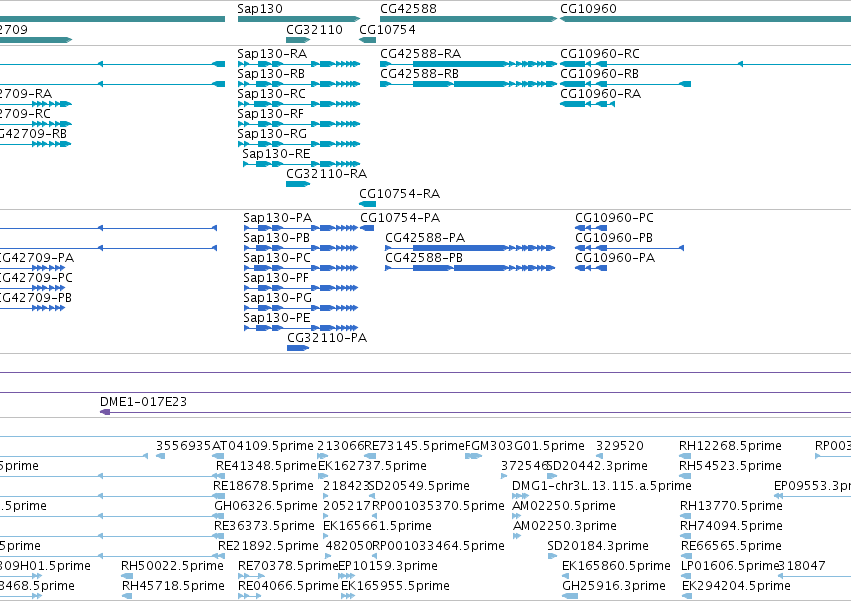The image size is (851, 601).
Task: Click the Sap130-PC protein label
Action: click(x=277, y=258)
